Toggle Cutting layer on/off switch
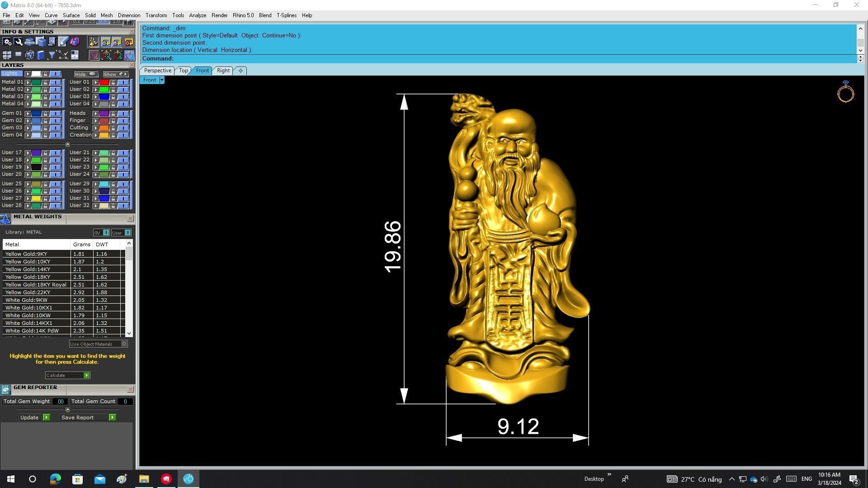The image size is (868, 488). click(123, 128)
